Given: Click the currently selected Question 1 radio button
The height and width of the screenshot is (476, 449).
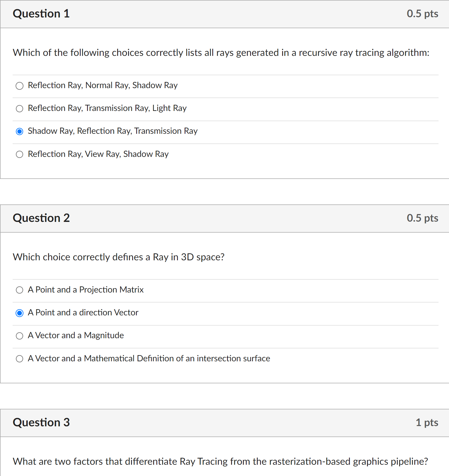Looking at the screenshot, I should (20, 132).
